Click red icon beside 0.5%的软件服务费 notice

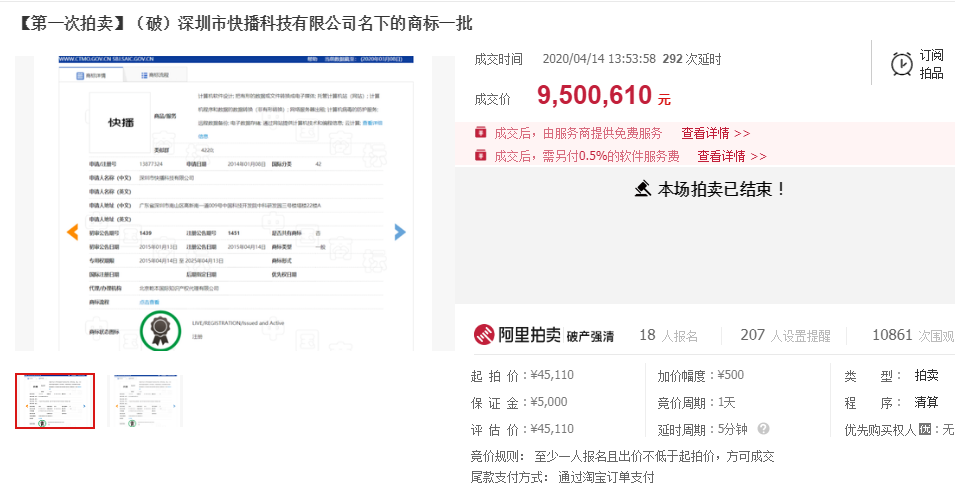pos(480,156)
